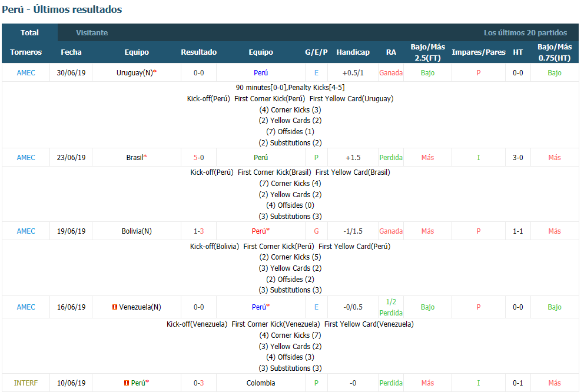The image size is (584, 392).
Task: Click the 0-3 result versus Colombia
Action: pos(198,383)
